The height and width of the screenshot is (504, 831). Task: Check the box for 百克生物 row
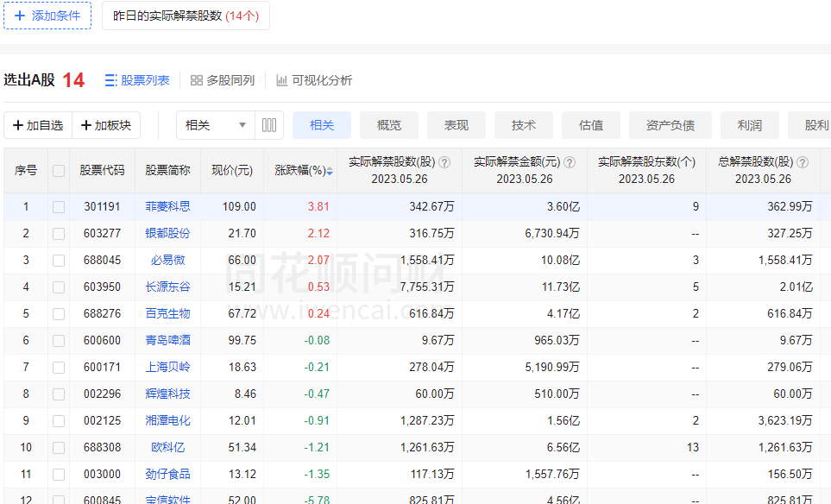coord(59,314)
